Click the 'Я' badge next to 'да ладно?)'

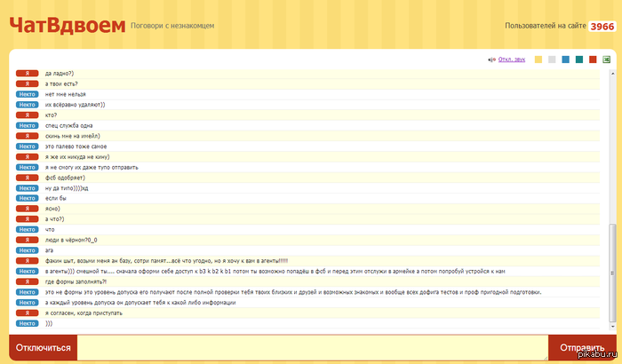coord(28,74)
